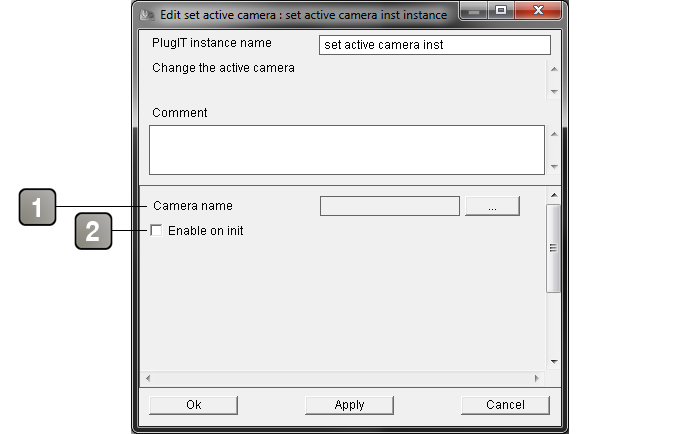Click the Apply button
Screen dimensions: 700x434
pyautogui.click(x=350, y=405)
